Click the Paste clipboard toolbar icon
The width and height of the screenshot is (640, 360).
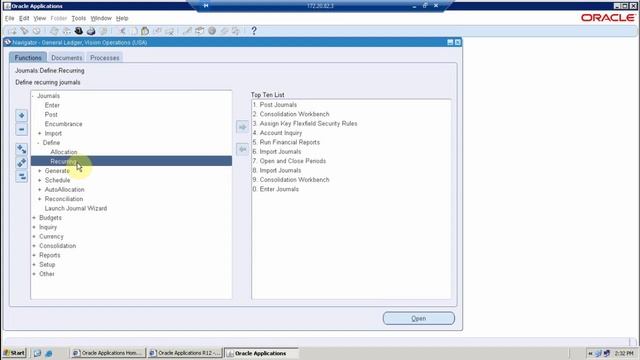[x=145, y=31]
